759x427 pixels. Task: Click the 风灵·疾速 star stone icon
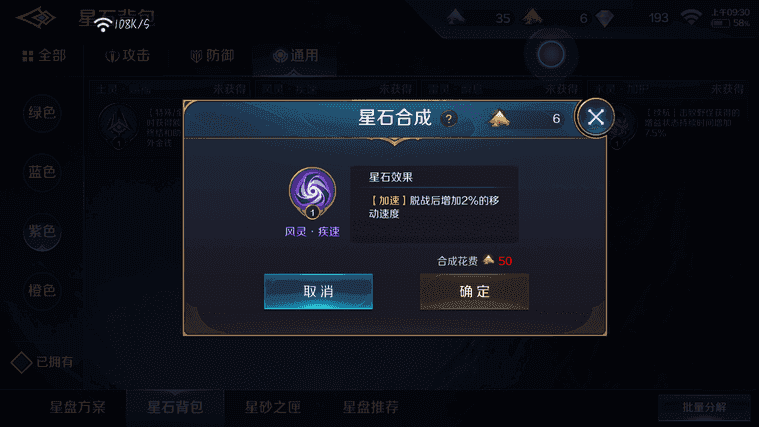pyautogui.click(x=312, y=193)
